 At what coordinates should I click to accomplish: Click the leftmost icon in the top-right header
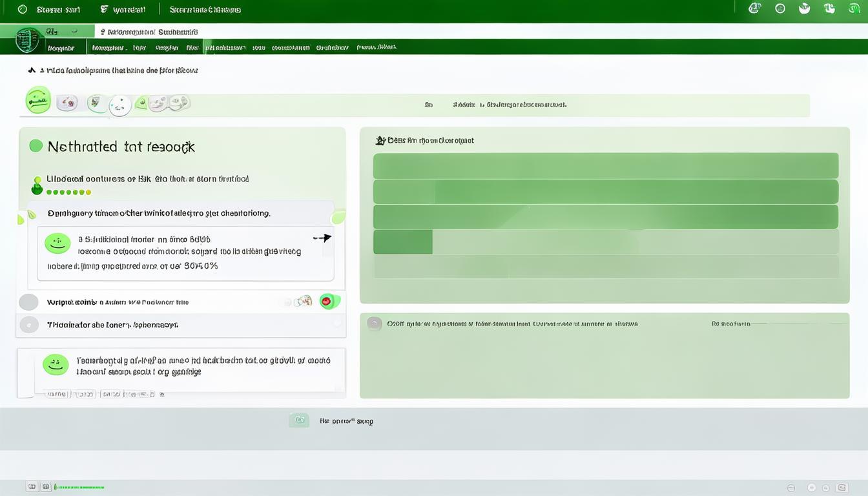coord(754,8)
